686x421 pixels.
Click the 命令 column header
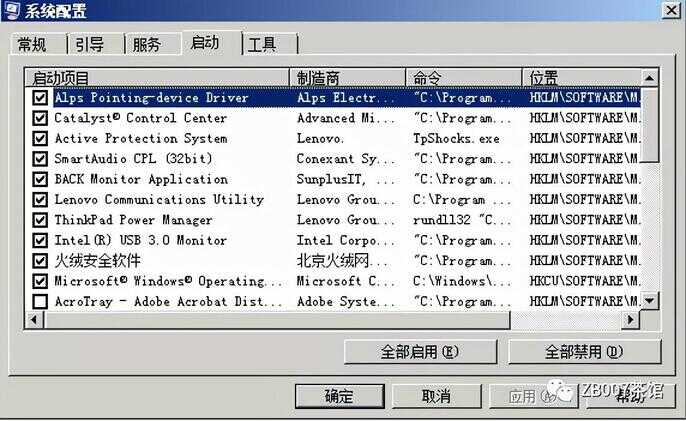[464, 78]
